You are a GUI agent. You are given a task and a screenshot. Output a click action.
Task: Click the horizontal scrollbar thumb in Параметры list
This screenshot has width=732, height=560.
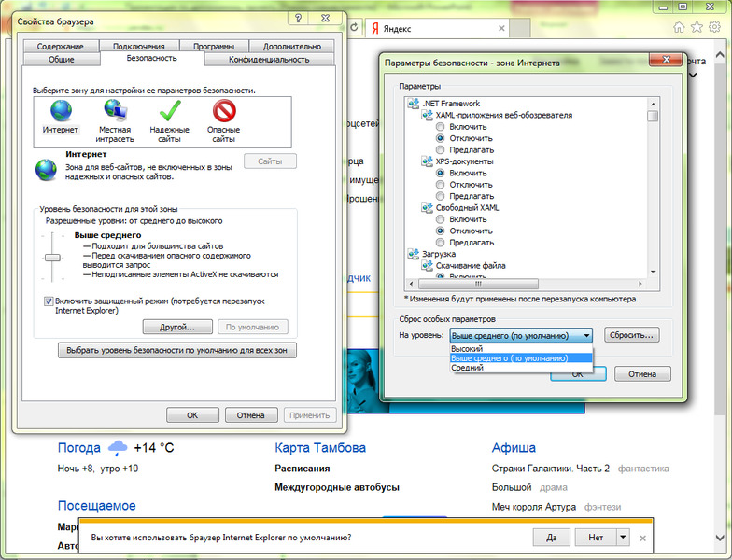(x=478, y=284)
